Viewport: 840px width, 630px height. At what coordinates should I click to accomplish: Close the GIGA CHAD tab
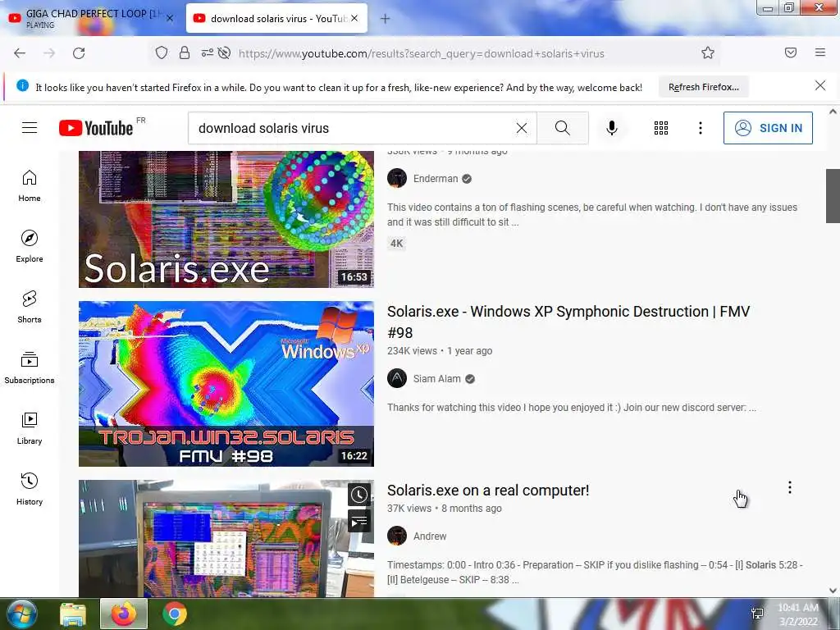(x=170, y=18)
